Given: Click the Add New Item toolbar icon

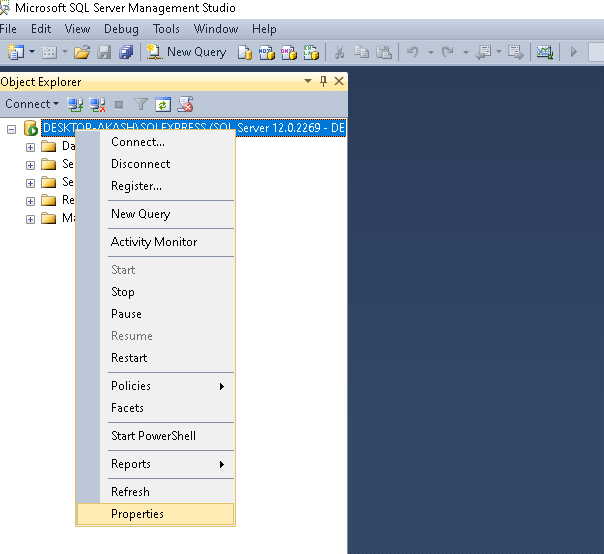Looking at the screenshot, I should click(x=49, y=52).
